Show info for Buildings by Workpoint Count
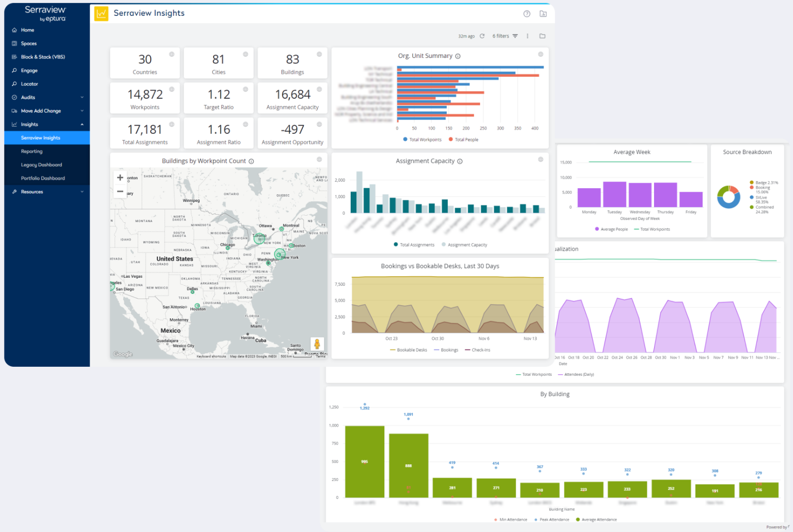The image size is (793, 532). tap(251, 161)
